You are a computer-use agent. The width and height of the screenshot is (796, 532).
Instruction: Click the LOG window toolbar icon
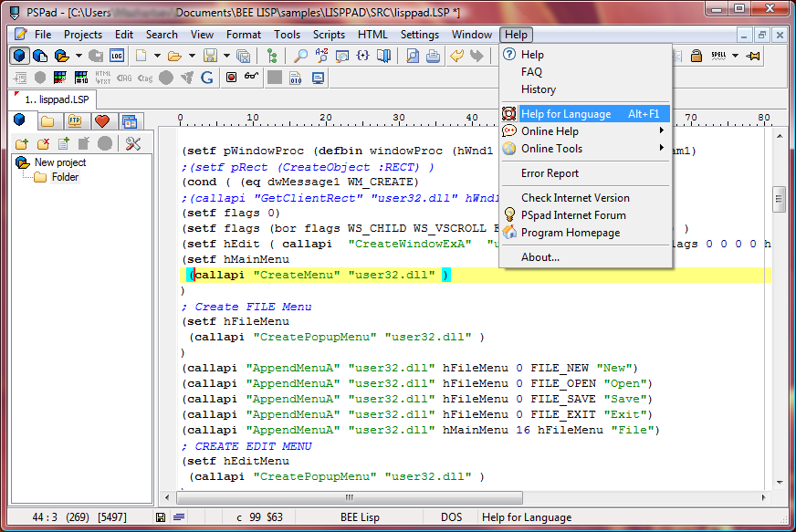(x=117, y=56)
